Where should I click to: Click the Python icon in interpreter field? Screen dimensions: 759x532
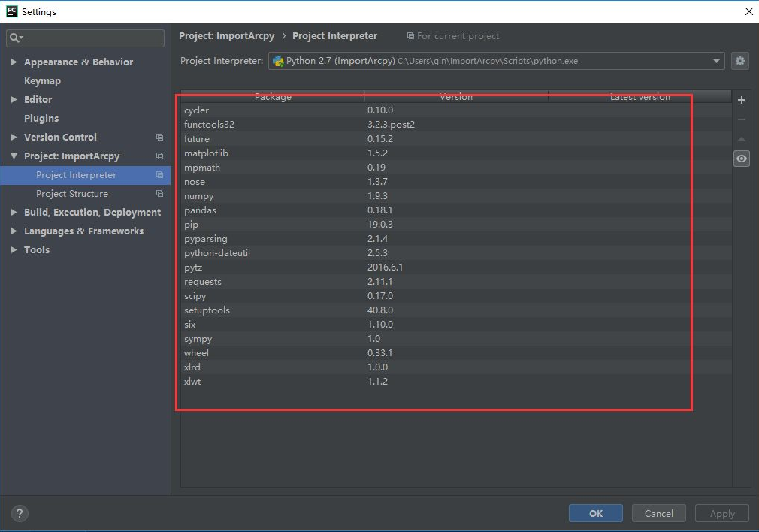(x=278, y=61)
